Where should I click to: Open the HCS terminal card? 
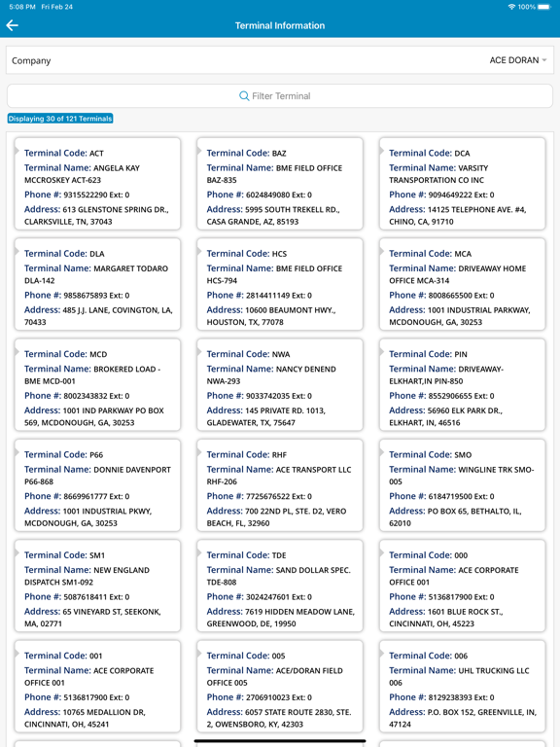click(280, 284)
